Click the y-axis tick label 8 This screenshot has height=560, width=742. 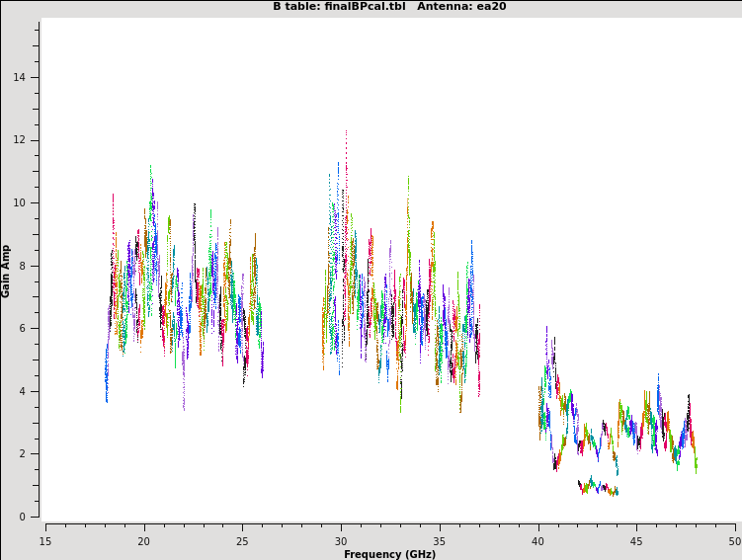coord(24,266)
